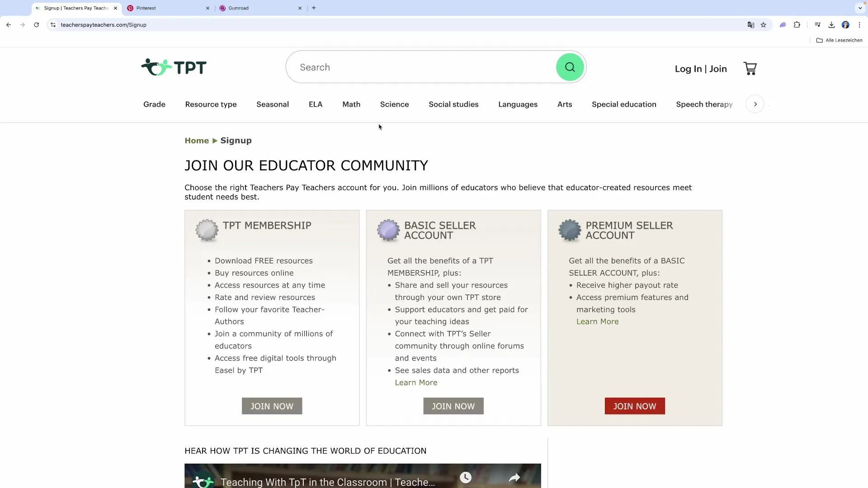The width and height of the screenshot is (868, 488).
Task: Open the tab list dropdown arrow
Action: pos(860,8)
